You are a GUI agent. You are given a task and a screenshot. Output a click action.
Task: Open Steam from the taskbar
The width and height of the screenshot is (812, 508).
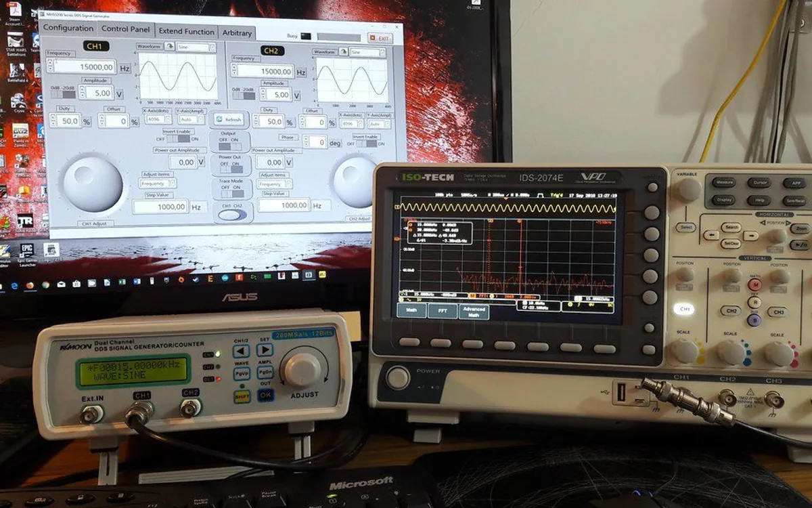(x=196, y=279)
